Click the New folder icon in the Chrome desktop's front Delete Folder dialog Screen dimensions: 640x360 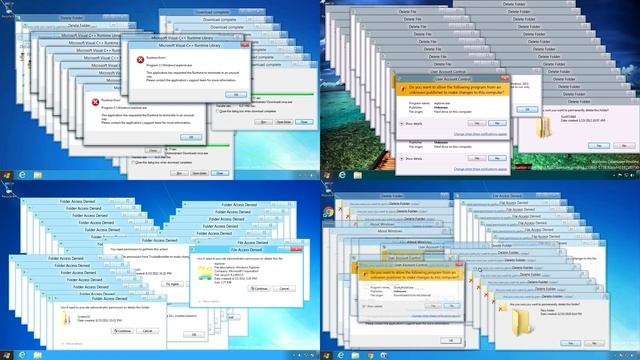pyautogui.click(x=522, y=322)
